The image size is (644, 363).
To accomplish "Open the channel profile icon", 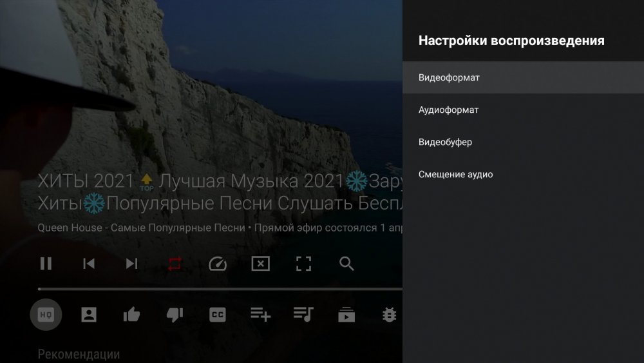I will tap(89, 315).
